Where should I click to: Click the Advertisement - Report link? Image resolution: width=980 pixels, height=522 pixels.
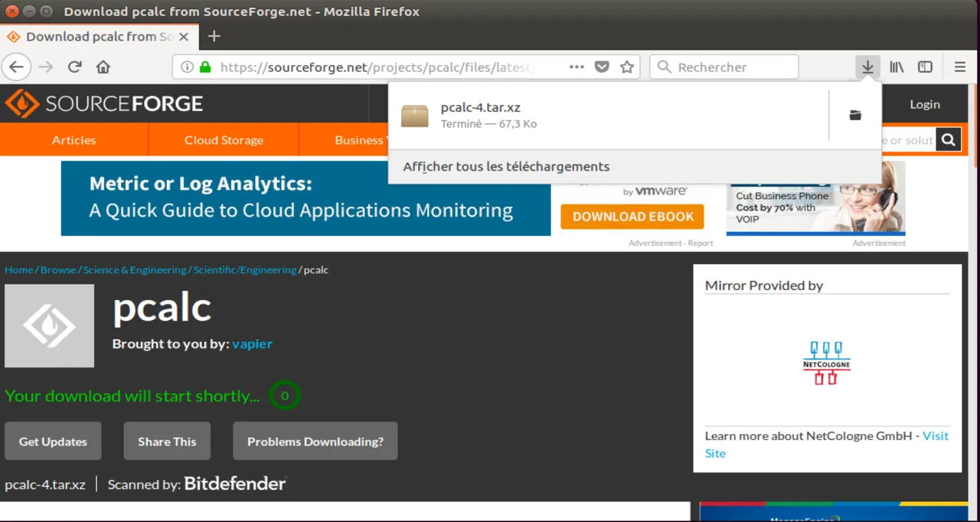tap(671, 243)
